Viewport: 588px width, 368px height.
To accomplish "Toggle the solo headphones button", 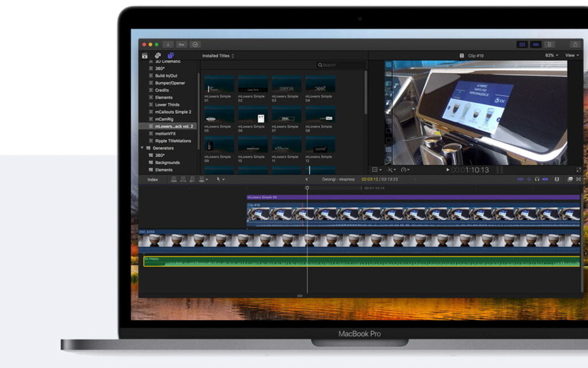I will (x=537, y=179).
